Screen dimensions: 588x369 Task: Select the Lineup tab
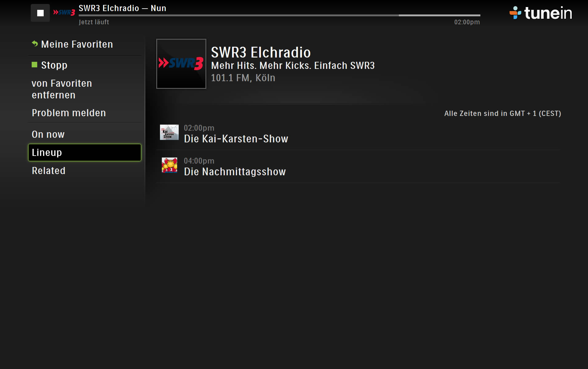pos(85,153)
